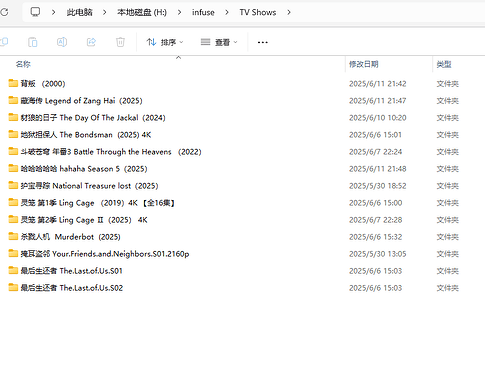Click folder icon of Your.Friends.and.Neighbors
Image resolution: width=485 pixels, height=375 pixels.
[x=13, y=253]
